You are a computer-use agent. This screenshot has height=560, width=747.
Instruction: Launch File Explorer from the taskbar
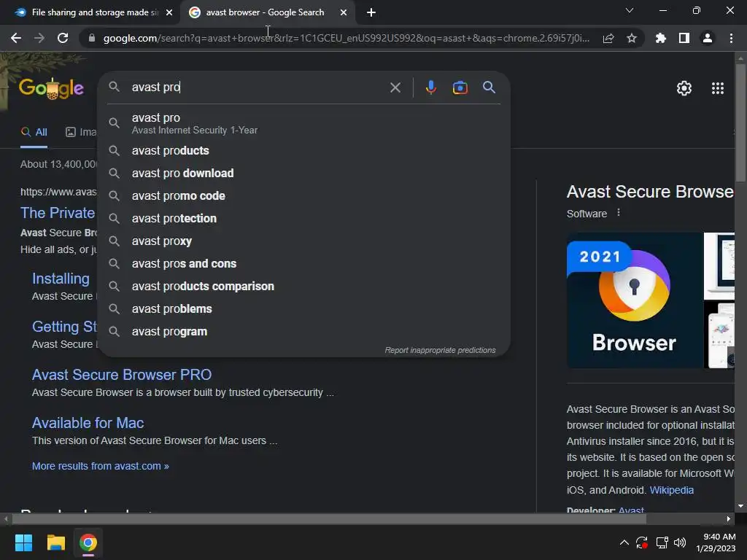(55, 542)
